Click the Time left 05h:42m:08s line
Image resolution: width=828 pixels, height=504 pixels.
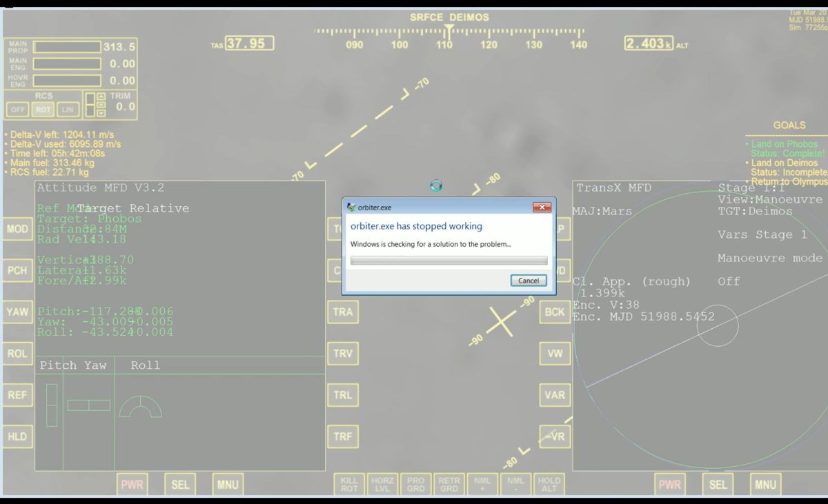pyautogui.click(x=55, y=154)
